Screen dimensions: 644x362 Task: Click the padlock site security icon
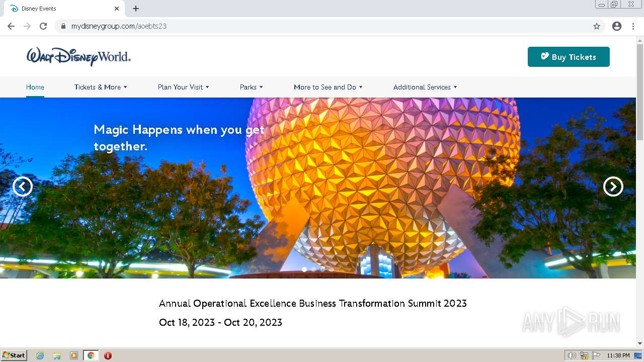click(63, 26)
